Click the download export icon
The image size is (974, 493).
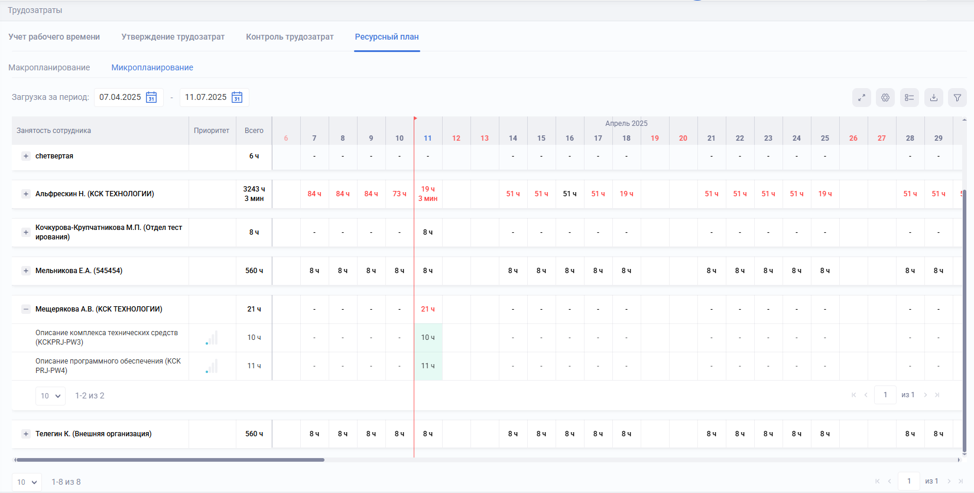[x=933, y=97]
